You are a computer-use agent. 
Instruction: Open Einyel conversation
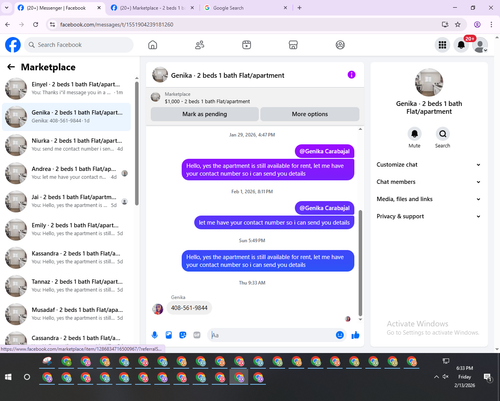point(66,88)
